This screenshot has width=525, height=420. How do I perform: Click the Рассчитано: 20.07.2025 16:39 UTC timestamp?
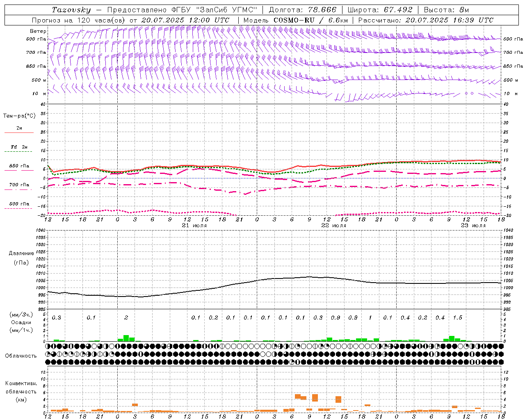pyautogui.click(x=426, y=20)
